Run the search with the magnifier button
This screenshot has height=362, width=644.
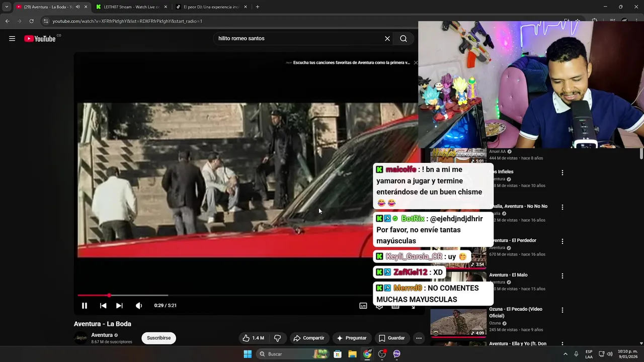pos(404,39)
